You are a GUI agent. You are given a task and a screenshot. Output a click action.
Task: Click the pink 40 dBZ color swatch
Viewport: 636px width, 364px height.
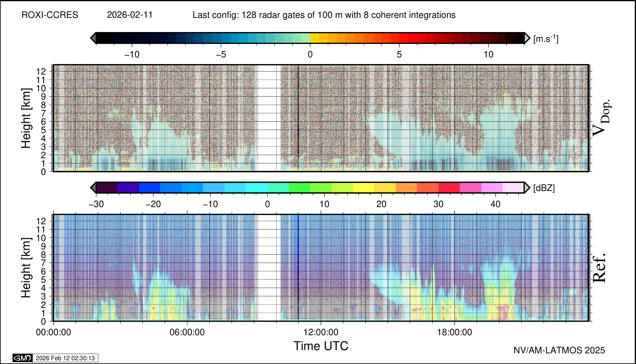pos(492,188)
